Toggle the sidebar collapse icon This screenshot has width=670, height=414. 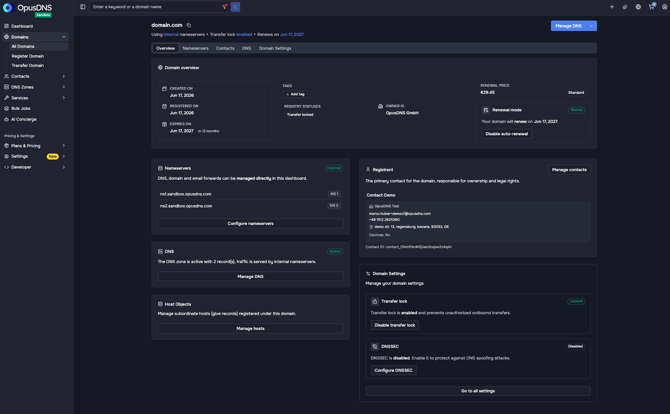tap(82, 7)
